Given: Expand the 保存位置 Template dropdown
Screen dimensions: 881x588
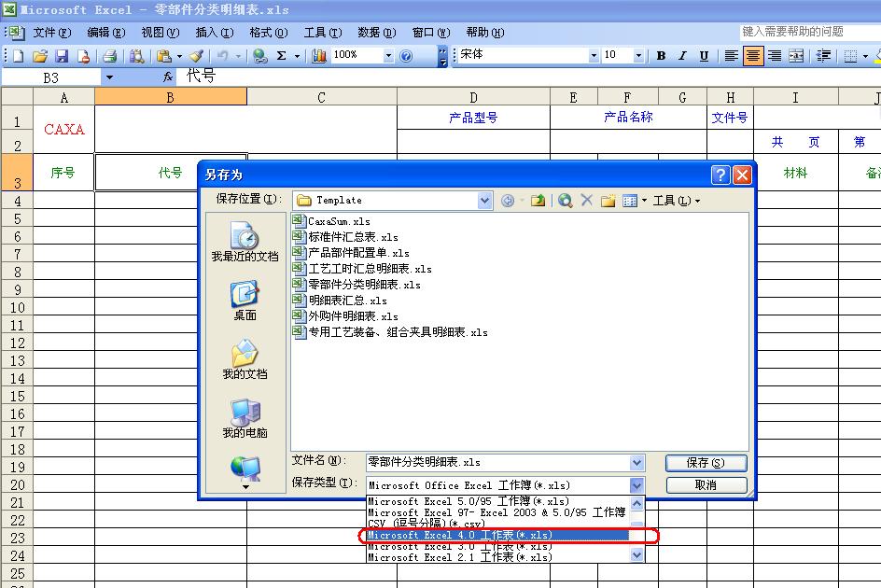Looking at the screenshot, I should coord(484,201).
